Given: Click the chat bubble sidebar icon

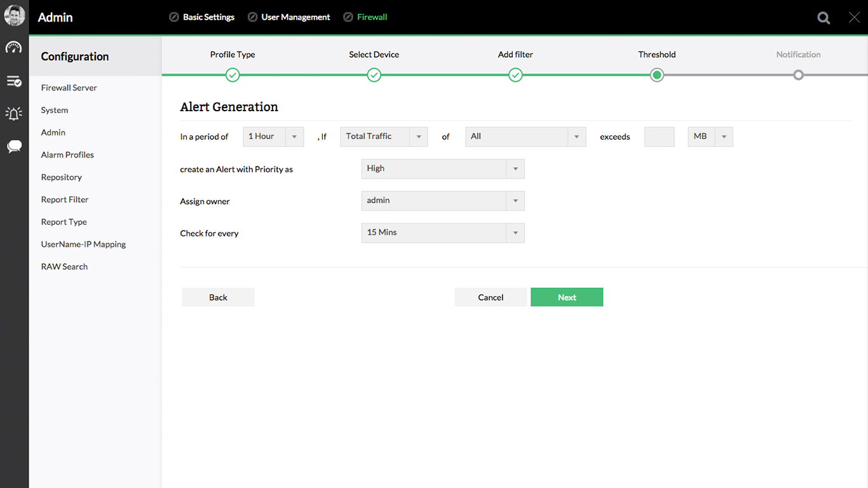Looking at the screenshot, I should pos(14,147).
